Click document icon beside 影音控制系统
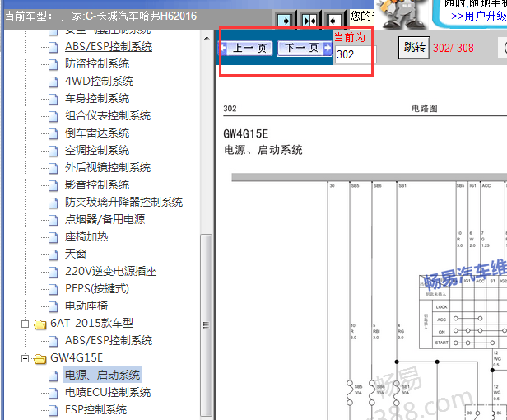507x420 pixels. point(53,186)
